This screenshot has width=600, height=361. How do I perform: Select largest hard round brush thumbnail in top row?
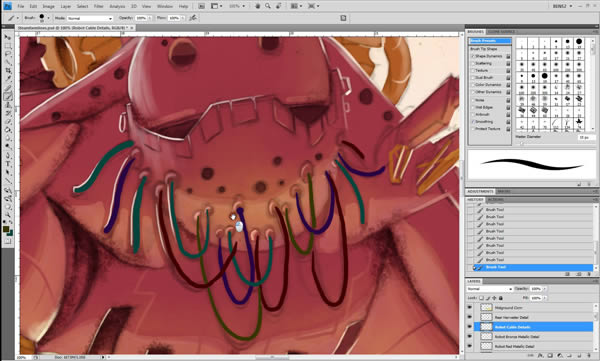[x=579, y=41]
